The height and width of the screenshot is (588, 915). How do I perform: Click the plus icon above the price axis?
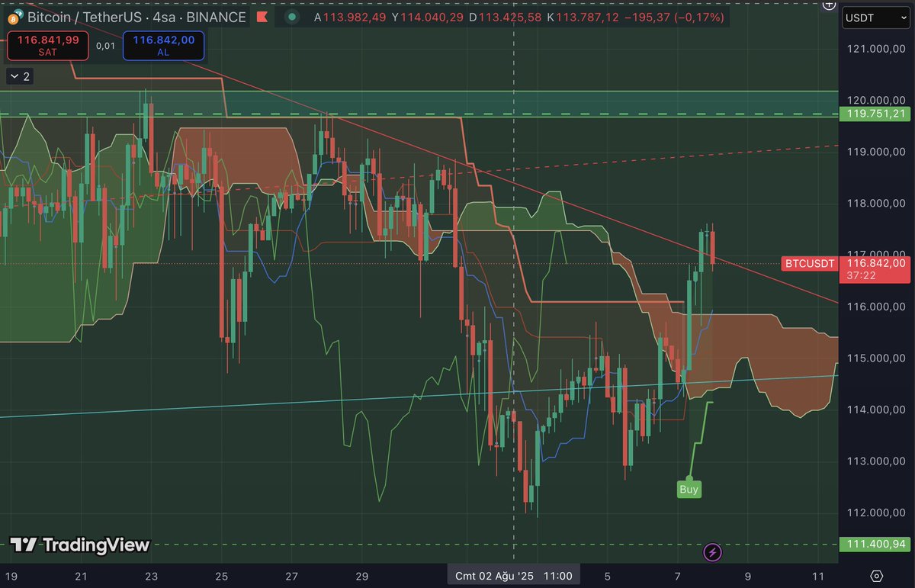[830, 5]
